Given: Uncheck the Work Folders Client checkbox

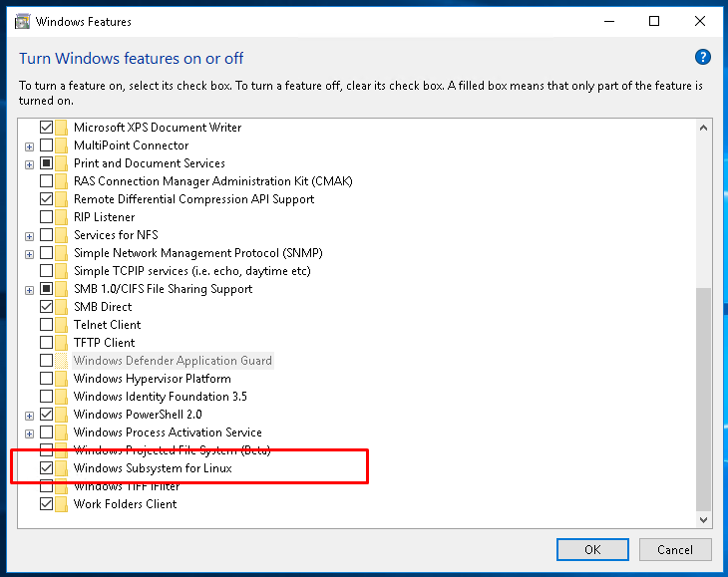Looking at the screenshot, I should click(x=46, y=503).
